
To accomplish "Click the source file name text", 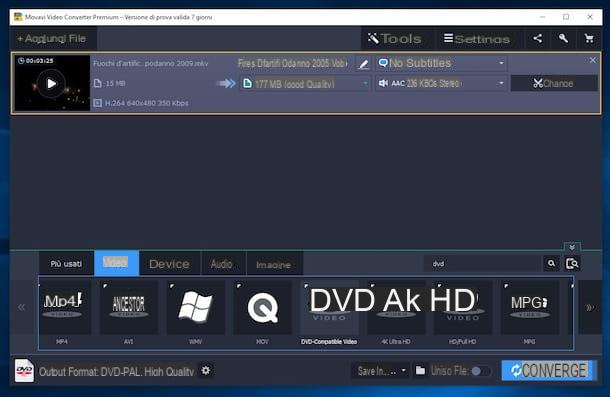I will pos(151,63).
